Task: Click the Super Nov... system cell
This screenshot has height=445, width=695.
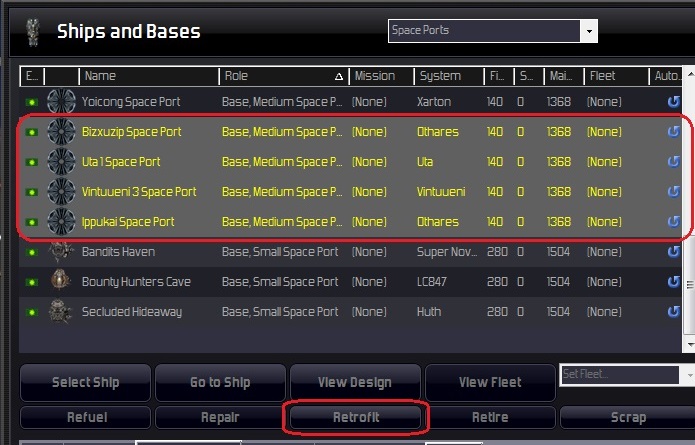Action: coord(447,252)
